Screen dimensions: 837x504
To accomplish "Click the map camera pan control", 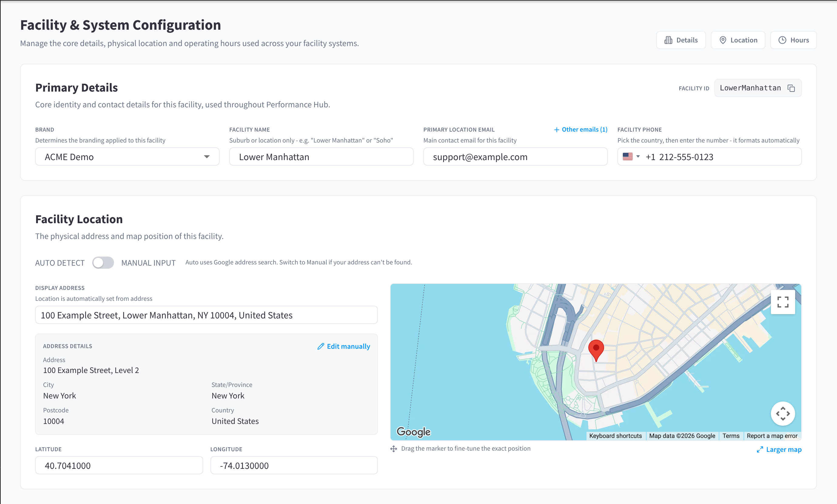I will [783, 414].
